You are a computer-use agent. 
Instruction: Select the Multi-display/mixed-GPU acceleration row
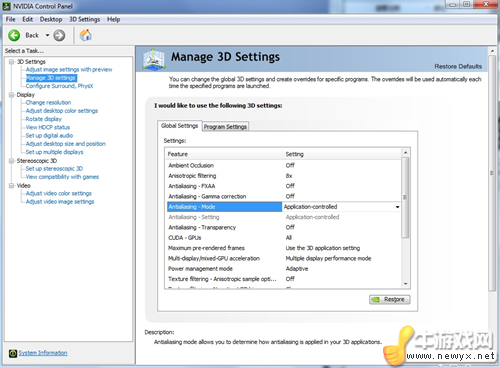coord(284,258)
